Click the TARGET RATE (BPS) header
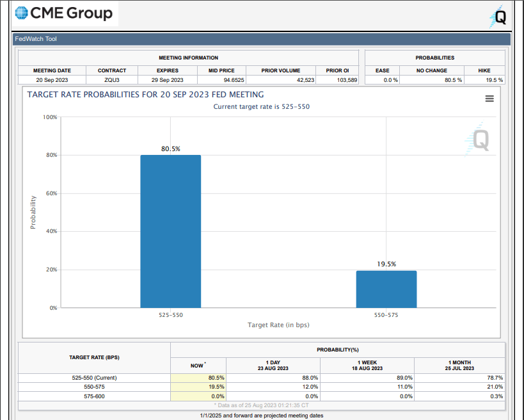 pos(94,357)
